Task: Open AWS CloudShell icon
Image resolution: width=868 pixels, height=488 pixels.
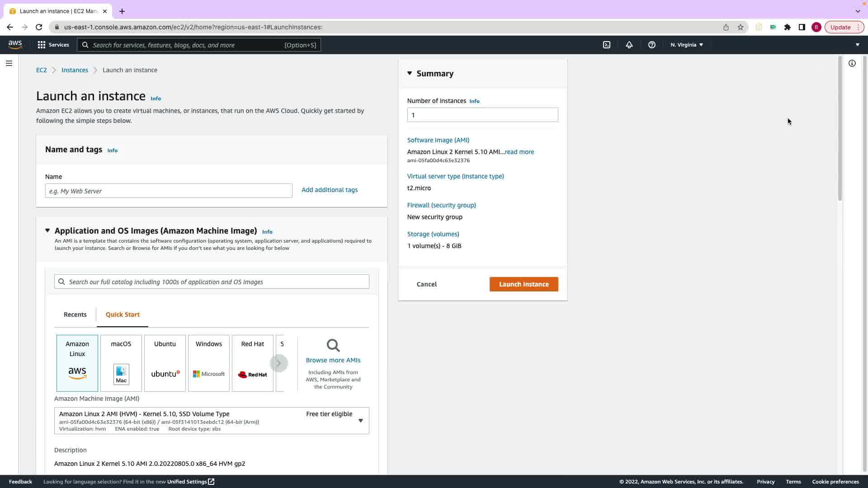Action: 607,45
